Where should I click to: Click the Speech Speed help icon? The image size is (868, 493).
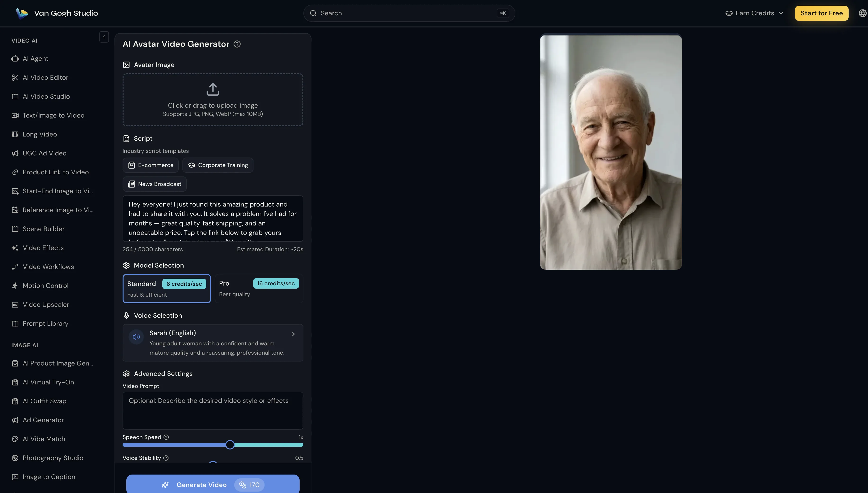click(166, 437)
